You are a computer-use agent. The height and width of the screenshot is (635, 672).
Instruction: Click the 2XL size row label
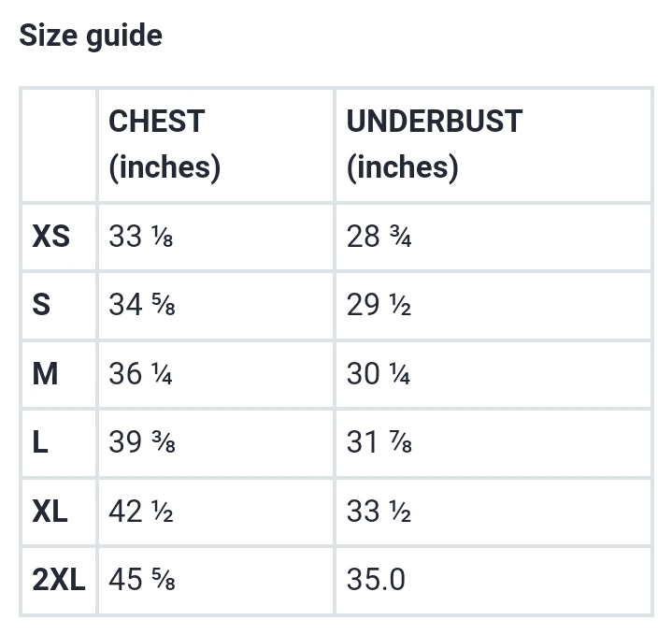click(59, 579)
